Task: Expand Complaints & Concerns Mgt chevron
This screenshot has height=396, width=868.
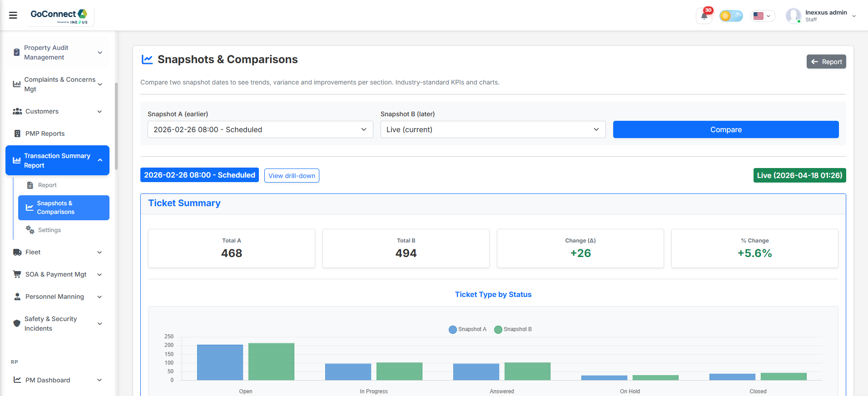Action: (x=100, y=84)
